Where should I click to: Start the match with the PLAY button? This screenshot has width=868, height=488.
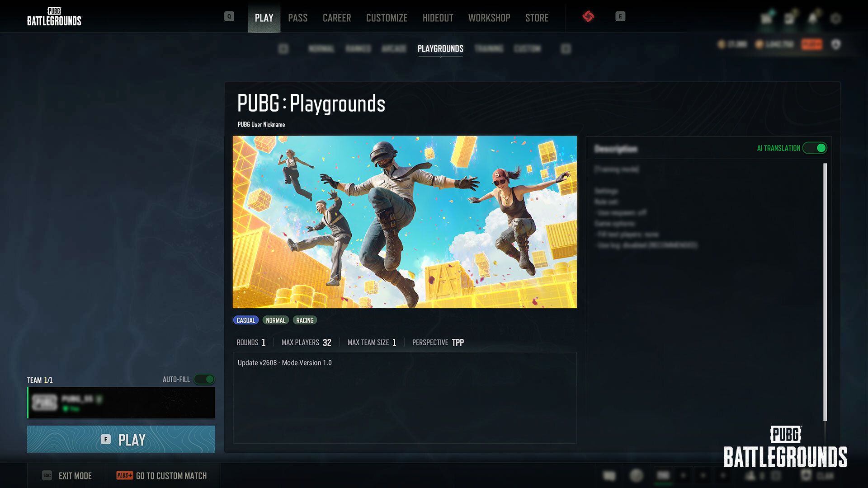tap(121, 439)
